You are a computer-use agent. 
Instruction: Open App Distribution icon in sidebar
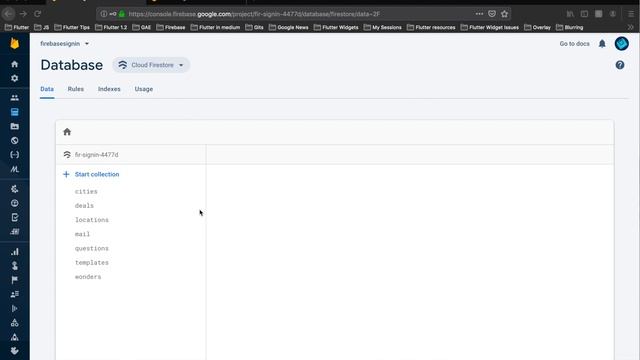coord(15,231)
